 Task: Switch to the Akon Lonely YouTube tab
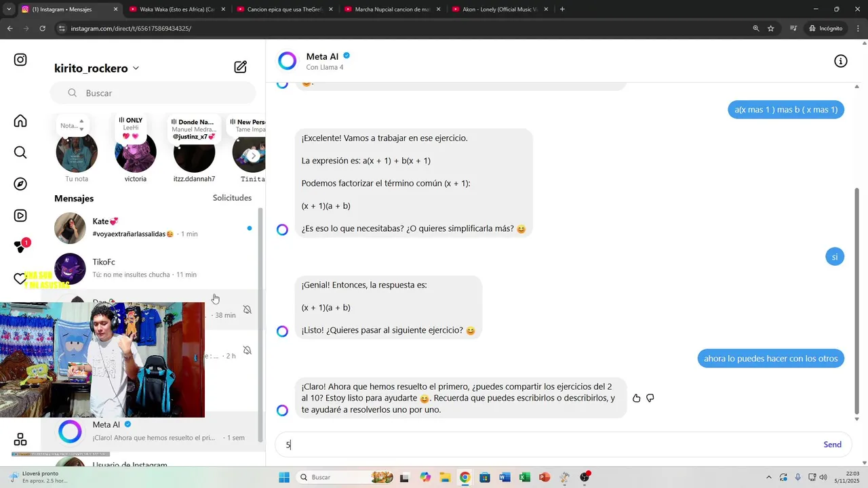pyautogui.click(x=500, y=9)
